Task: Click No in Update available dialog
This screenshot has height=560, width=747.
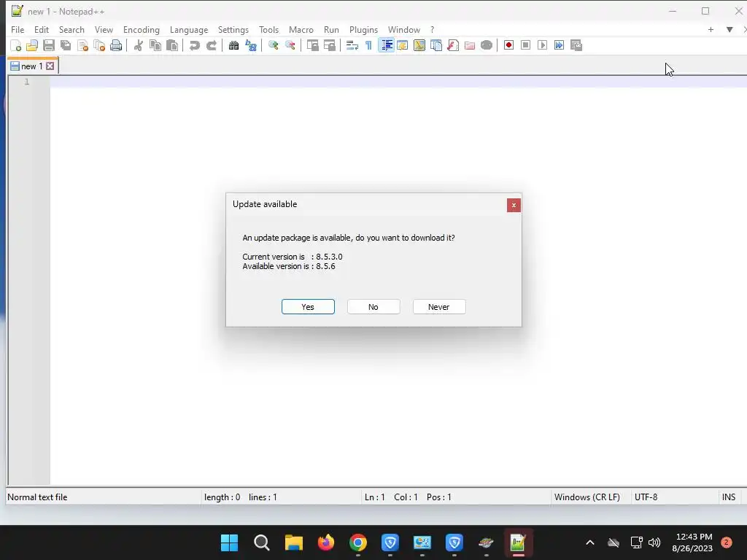Action: coord(373,307)
